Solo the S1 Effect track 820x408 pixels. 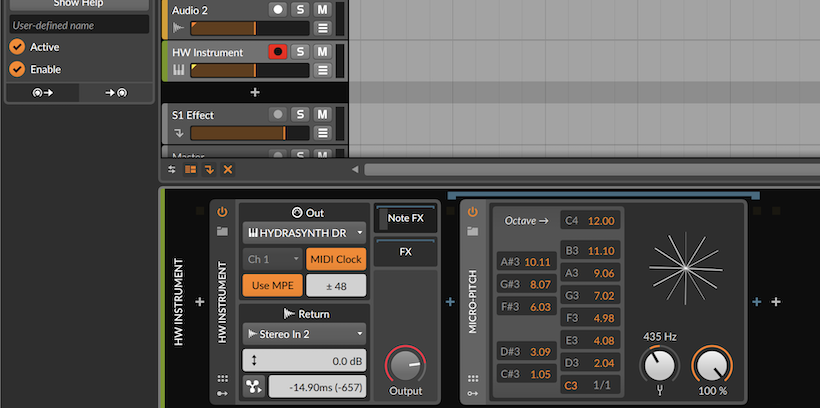click(300, 115)
